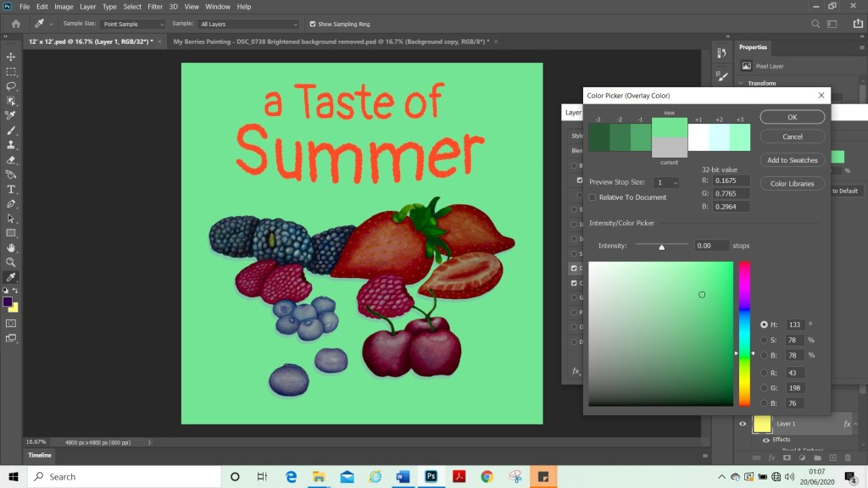Adjust the Intensity slider handle

coord(661,247)
